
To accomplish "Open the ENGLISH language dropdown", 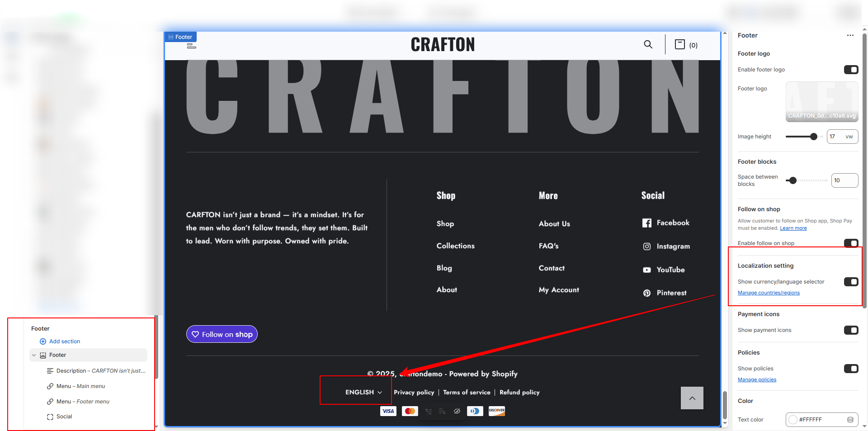I will (363, 392).
